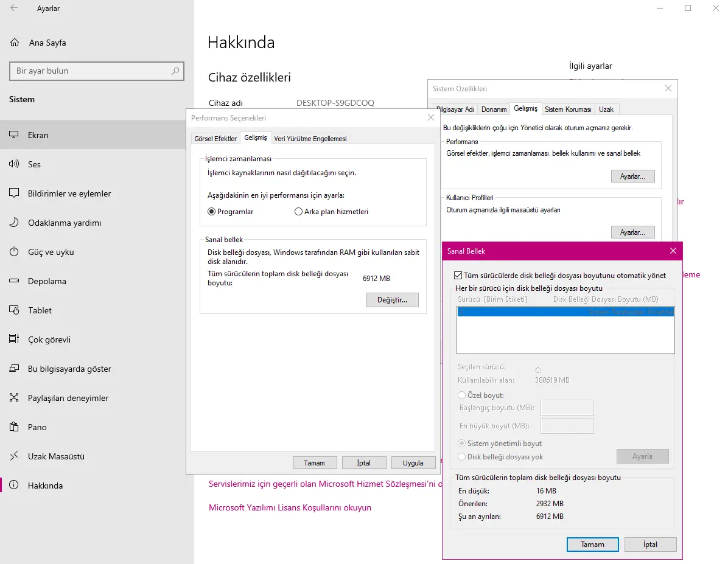728x564 pixels.
Task: Click Tamam in Sanal Bellek
Action: point(592,545)
